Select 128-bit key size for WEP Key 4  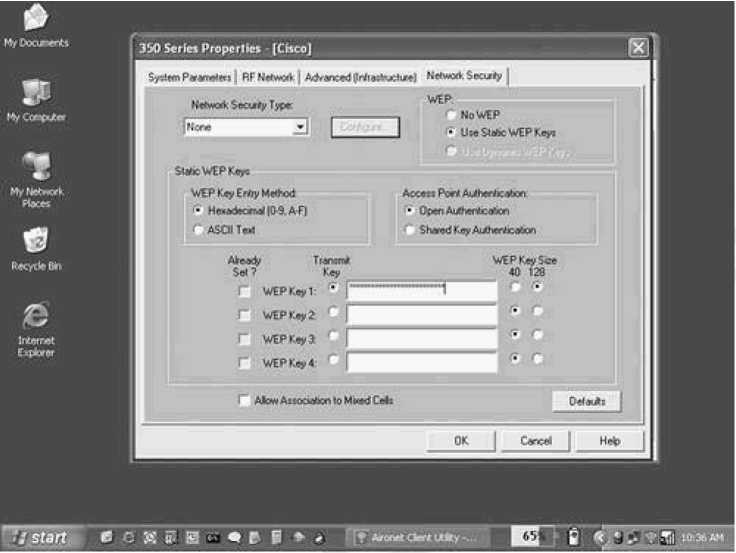pos(537,359)
